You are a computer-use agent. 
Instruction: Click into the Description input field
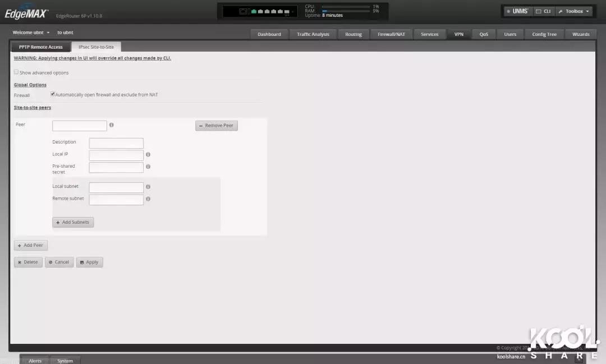pos(116,144)
